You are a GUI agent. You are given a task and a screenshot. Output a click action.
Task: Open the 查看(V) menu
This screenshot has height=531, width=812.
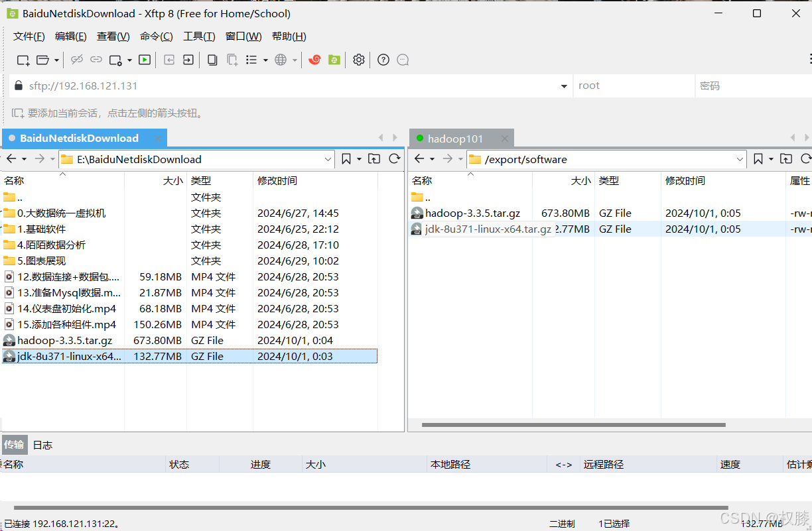[113, 36]
